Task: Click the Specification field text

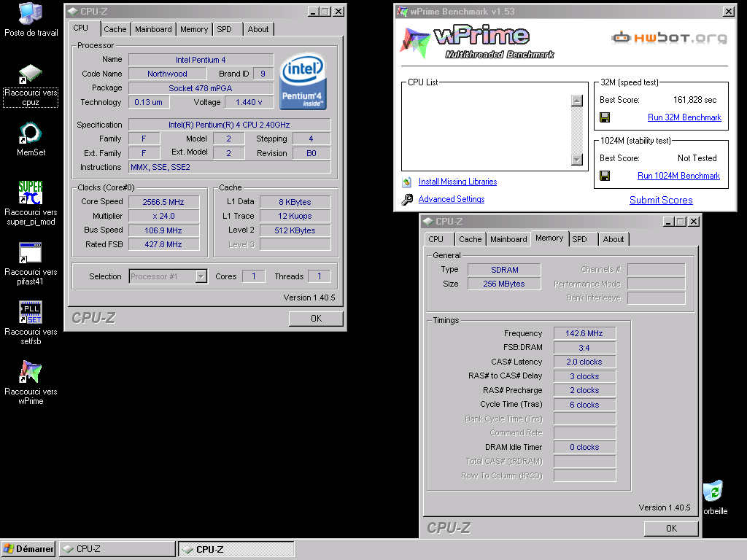Action: coord(229,125)
